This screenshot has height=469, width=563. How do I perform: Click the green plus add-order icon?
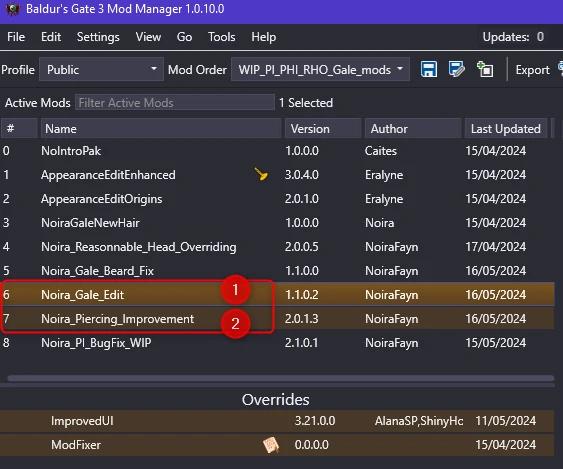(x=485, y=69)
